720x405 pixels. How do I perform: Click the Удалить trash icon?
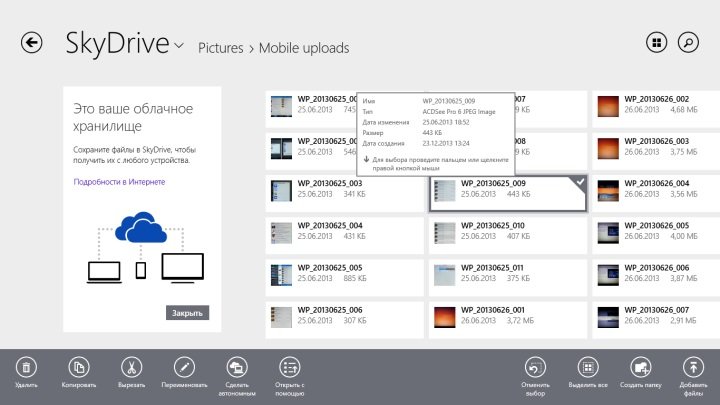[x=26, y=367]
